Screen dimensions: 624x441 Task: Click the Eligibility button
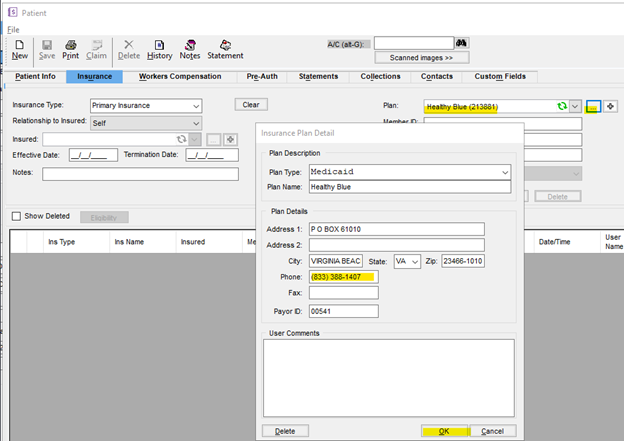pyautogui.click(x=104, y=217)
